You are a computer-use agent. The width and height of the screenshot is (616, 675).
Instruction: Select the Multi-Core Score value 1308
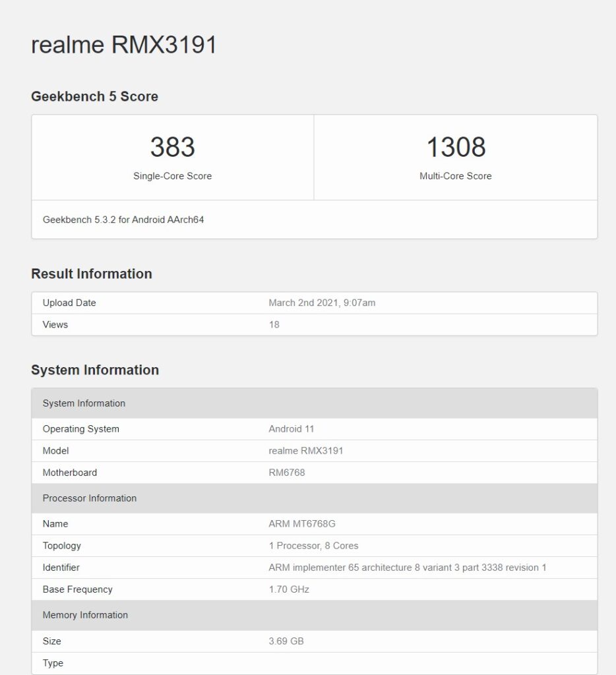[x=455, y=147]
